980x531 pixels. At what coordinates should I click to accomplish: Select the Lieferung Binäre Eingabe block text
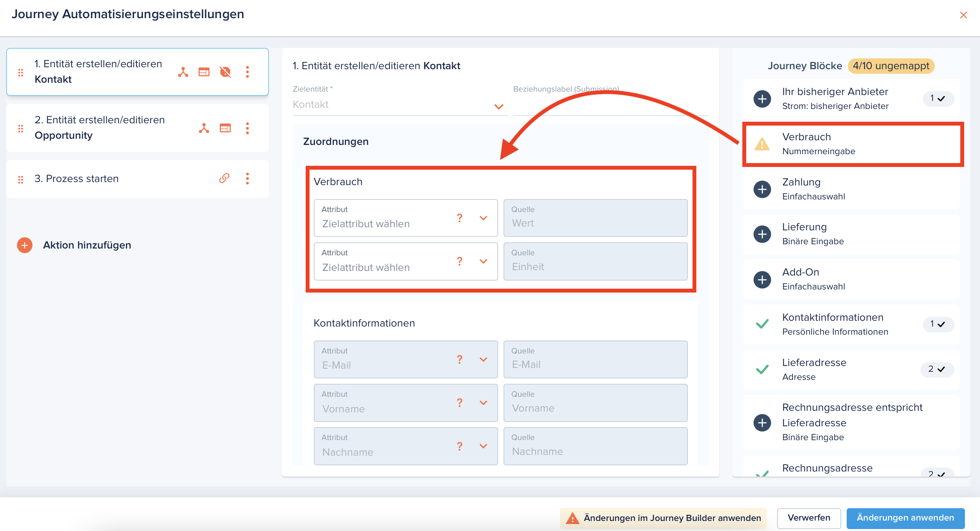coord(813,234)
